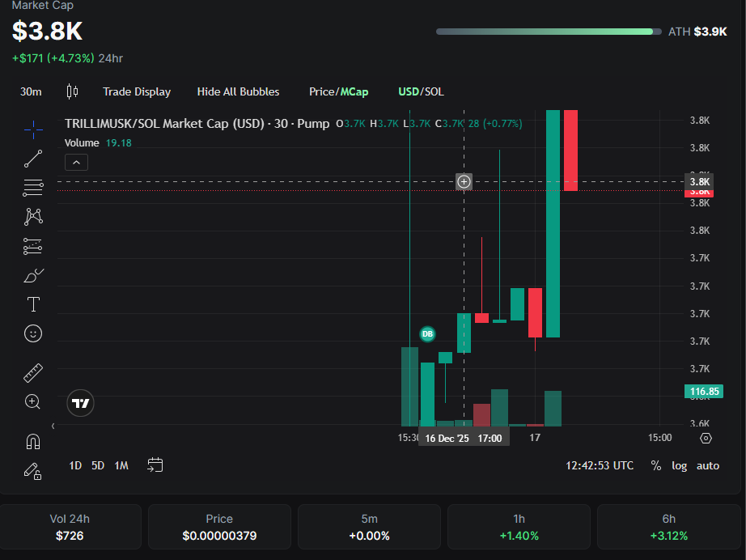Open the go to date calendar
This screenshot has height=560, width=746.
click(155, 465)
